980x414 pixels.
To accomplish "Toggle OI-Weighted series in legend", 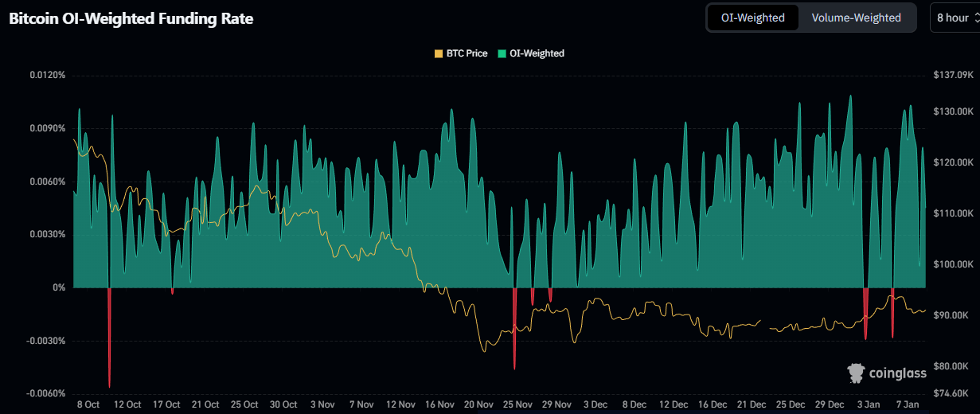I will tap(530, 53).
